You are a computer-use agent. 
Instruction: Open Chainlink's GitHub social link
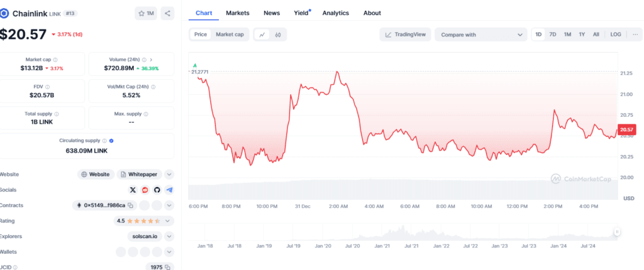point(157,190)
